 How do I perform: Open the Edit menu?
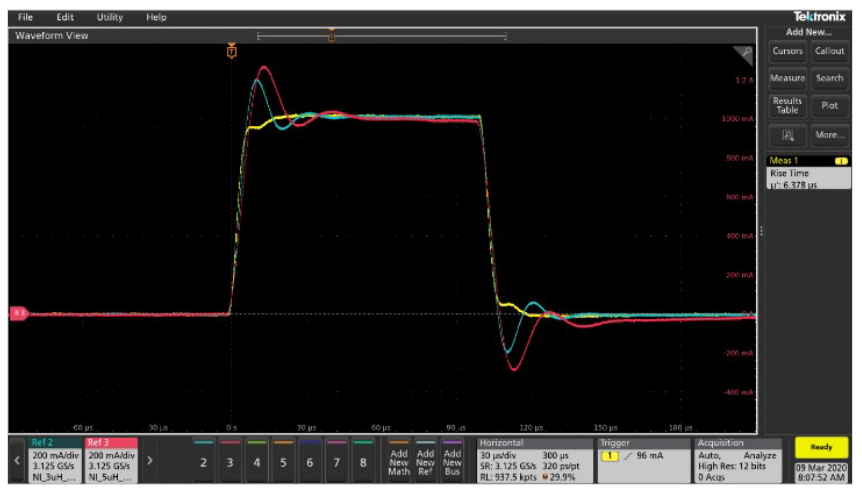pyautogui.click(x=65, y=17)
